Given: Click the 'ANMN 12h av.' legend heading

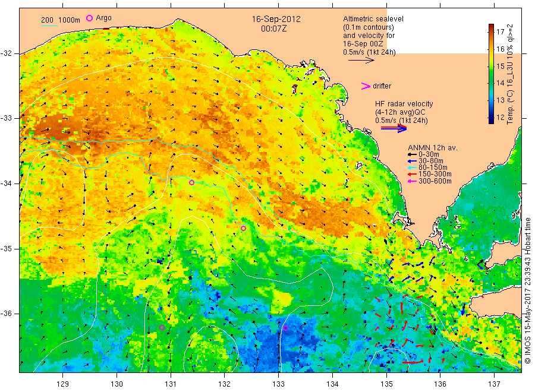Looking at the screenshot, I should coord(432,148).
